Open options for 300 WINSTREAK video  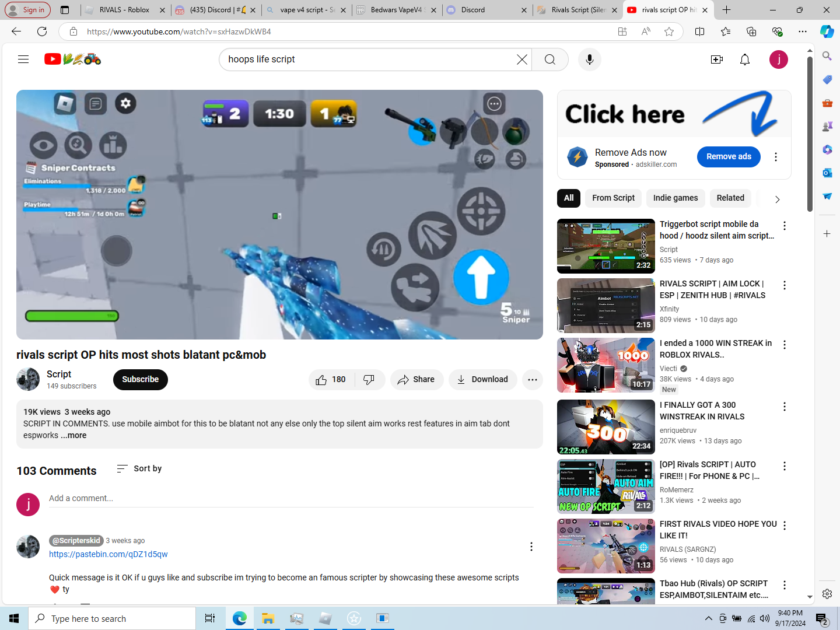[785, 407]
